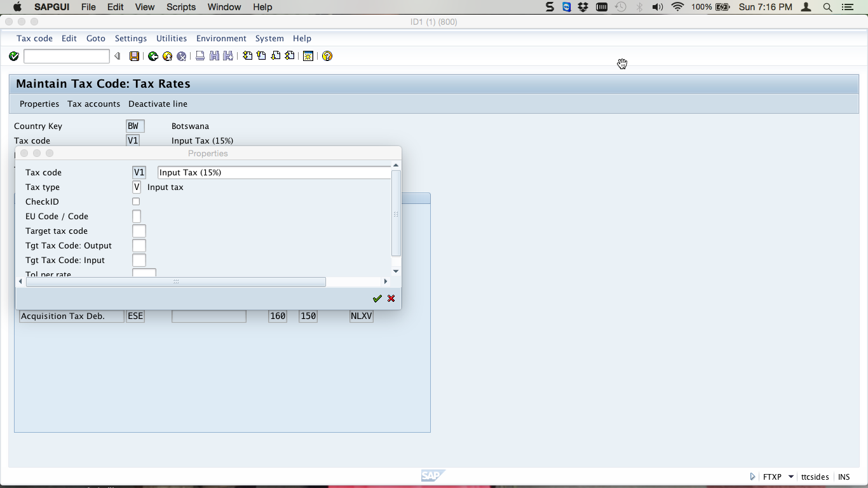868x488 pixels.
Task: Click the yellow Exit arrow icon
Action: pos(167,57)
